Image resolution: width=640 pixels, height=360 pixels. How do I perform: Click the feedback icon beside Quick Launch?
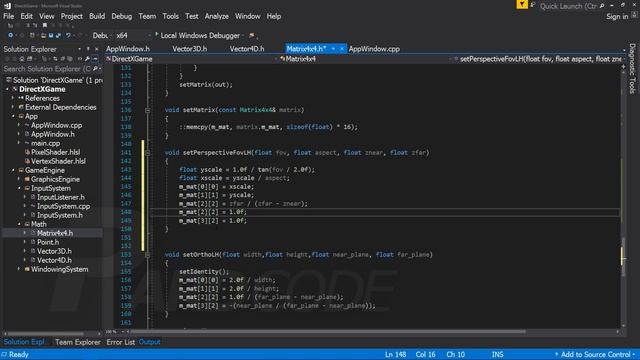[x=533, y=5]
